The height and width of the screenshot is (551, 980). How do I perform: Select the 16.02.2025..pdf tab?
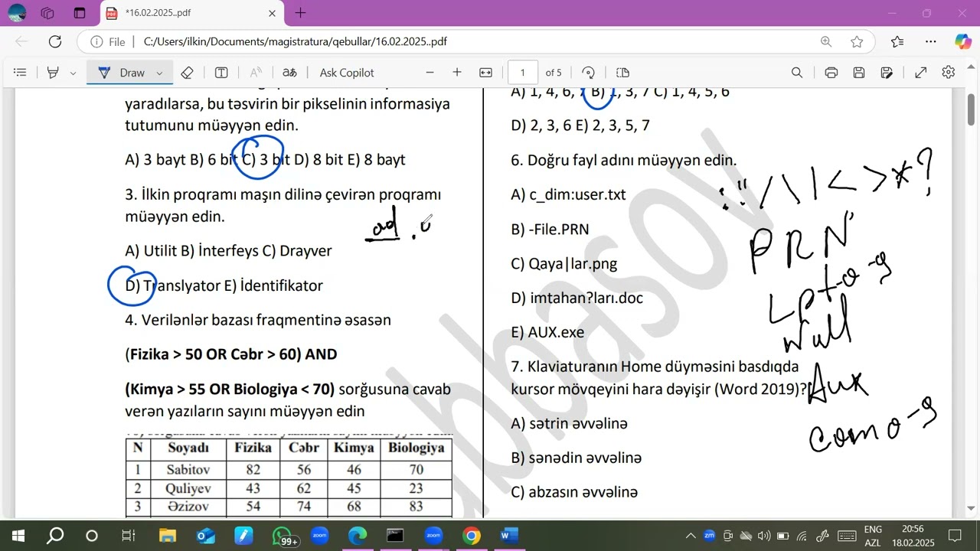191,13
